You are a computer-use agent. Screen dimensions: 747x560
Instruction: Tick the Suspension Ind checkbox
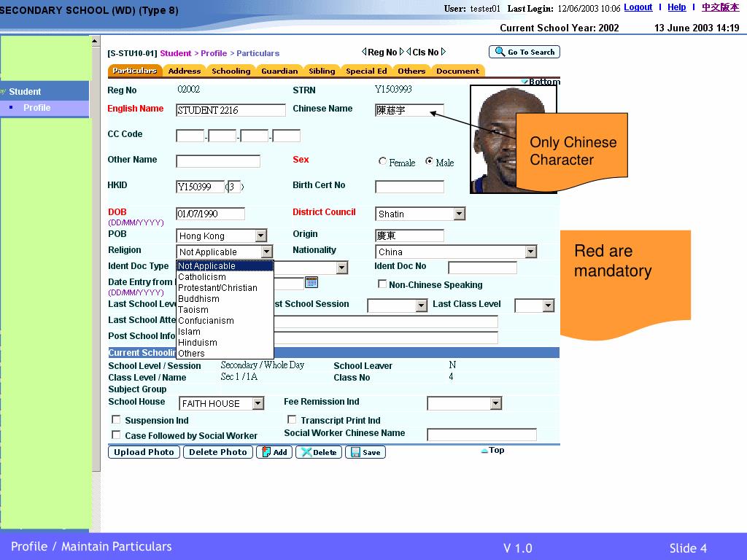coord(116,419)
